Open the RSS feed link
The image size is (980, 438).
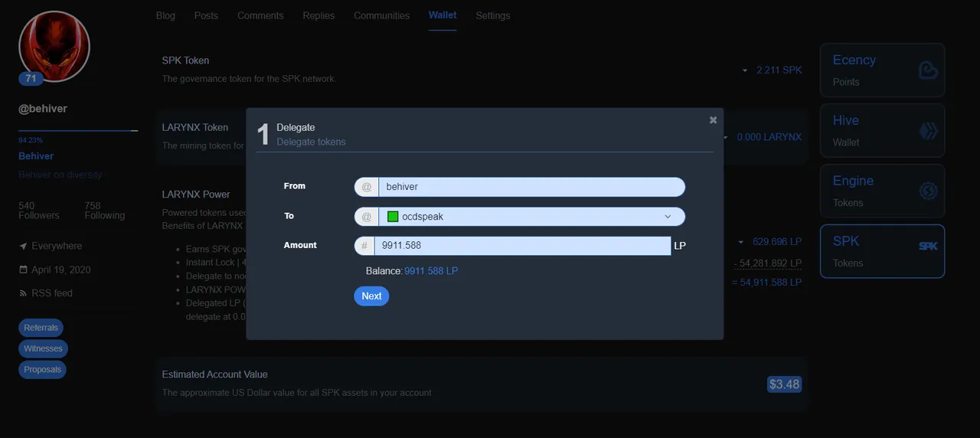coord(52,293)
